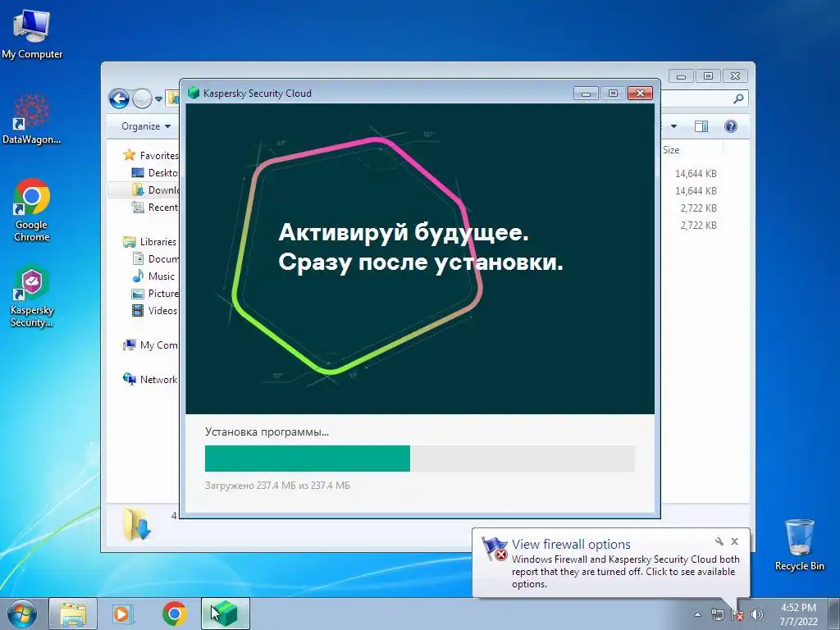Viewport: 840px width, 630px height.
Task: Open Kaspersky Security desktop shortcut
Action: pyautogui.click(x=32, y=295)
